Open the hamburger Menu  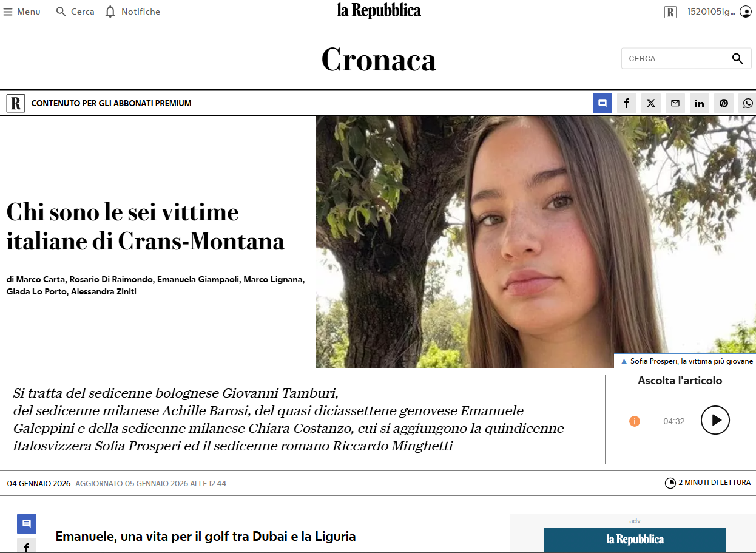click(x=22, y=12)
